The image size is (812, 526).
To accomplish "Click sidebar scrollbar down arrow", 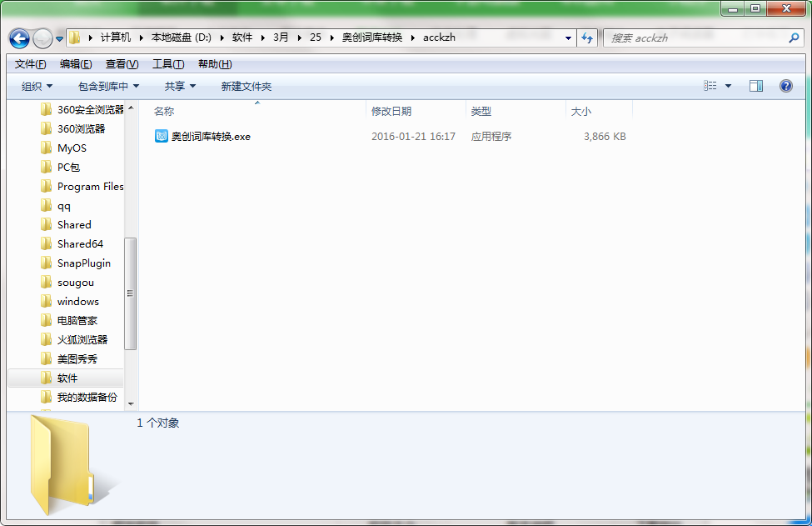I will coord(131,403).
